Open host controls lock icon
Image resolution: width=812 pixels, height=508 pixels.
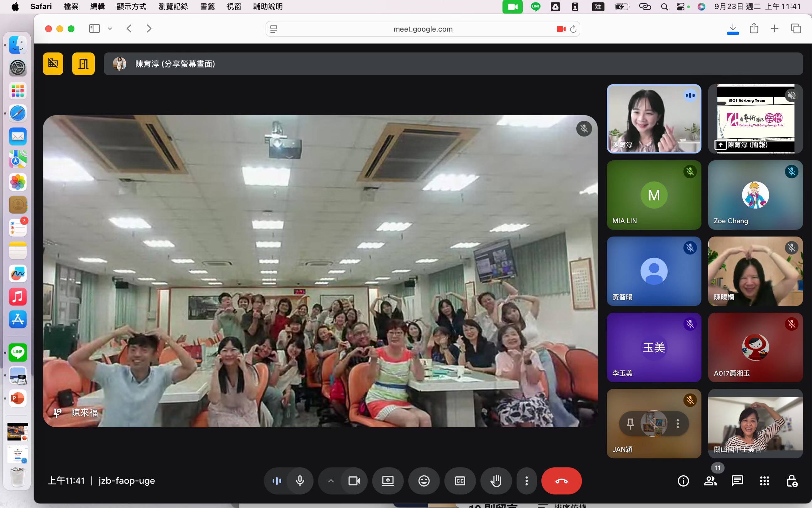click(792, 481)
